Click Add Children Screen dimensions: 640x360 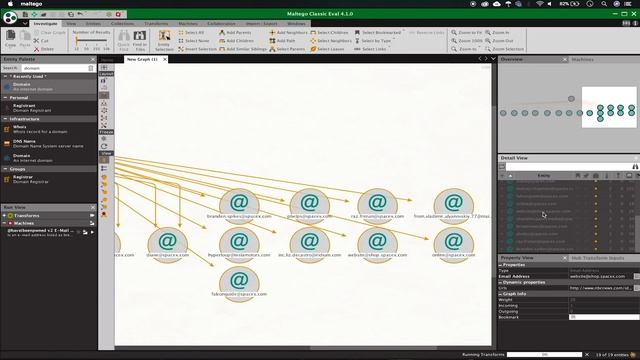pyautogui.click(x=236, y=41)
